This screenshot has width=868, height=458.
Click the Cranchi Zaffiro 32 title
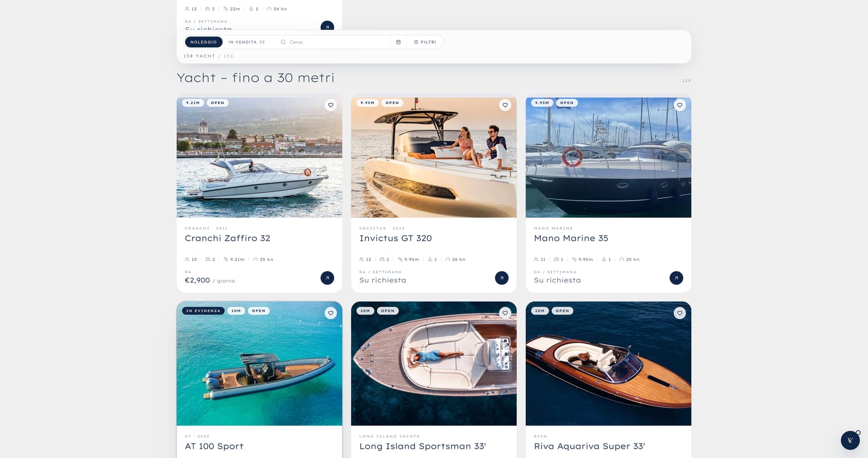pyautogui.click(x=227, y=238)
